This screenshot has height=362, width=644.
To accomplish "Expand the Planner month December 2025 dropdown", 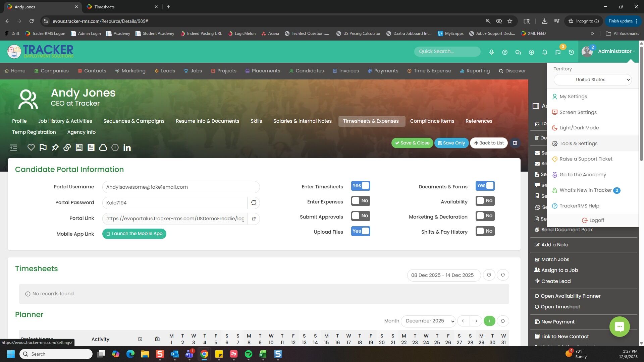I will tap(428, 321).
